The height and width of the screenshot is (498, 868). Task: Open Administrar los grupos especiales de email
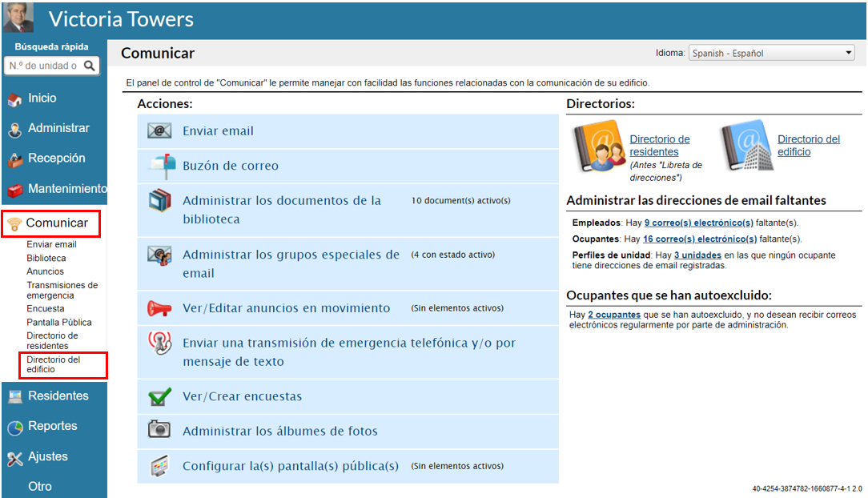click(291, 263)
